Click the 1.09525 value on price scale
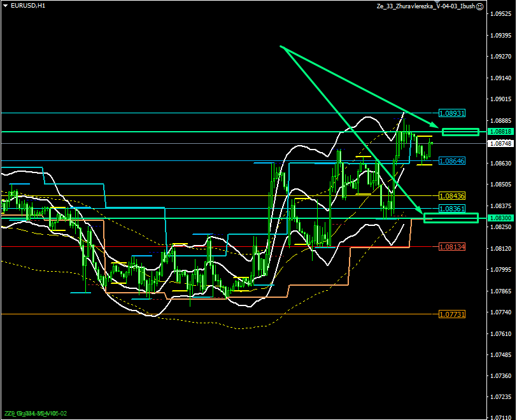 (501, 13)
